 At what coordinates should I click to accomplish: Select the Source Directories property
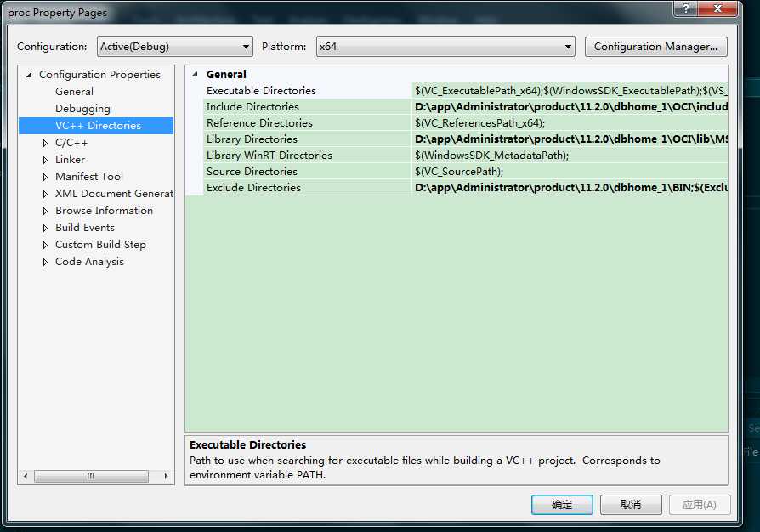[x=252, y=172]
